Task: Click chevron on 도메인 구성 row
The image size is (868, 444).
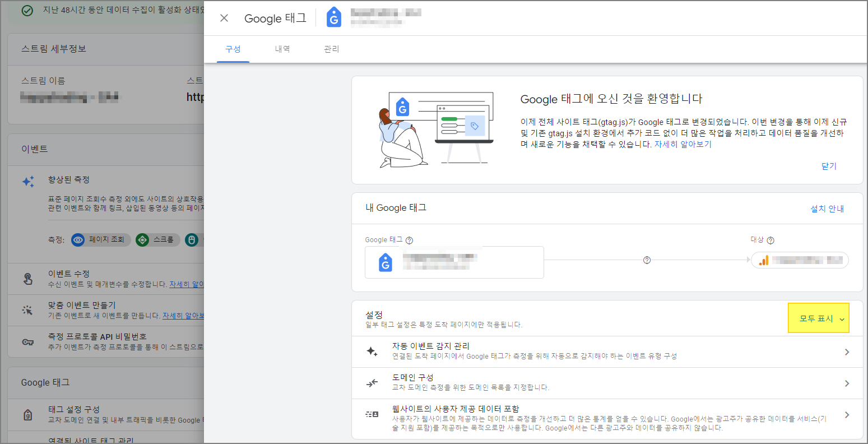Action: [x=847, y=383]
